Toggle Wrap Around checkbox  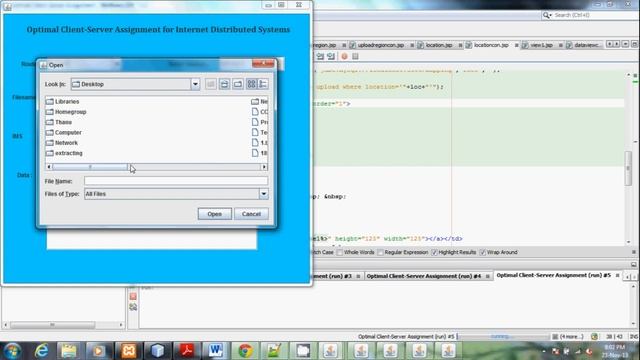click(482, 253)
